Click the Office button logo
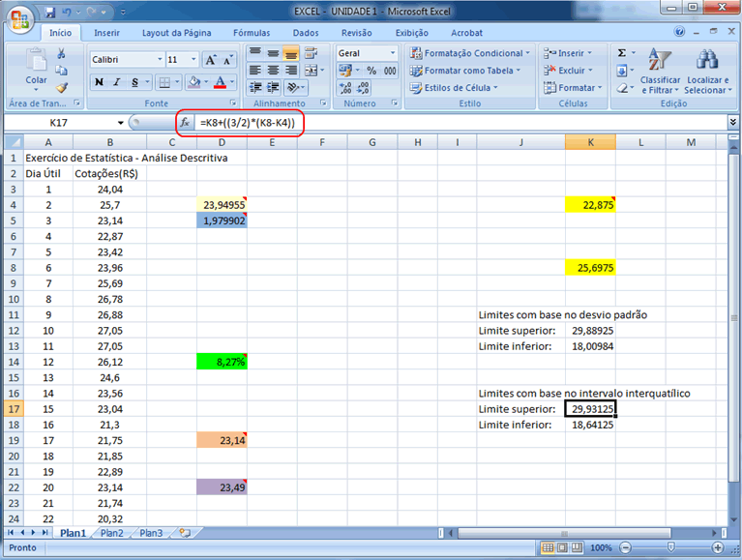This screenshot has width=742, height=560. [x=19, y=19]
